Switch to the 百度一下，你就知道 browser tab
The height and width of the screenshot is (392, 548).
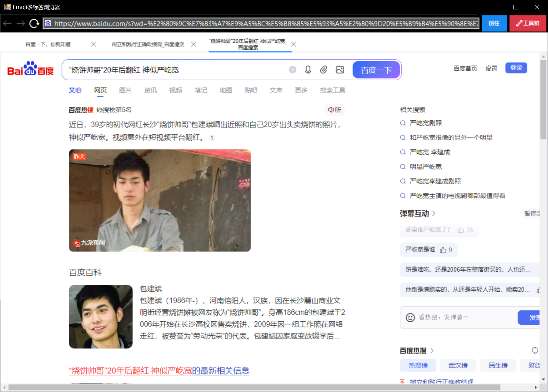click(x=48, y=44)
